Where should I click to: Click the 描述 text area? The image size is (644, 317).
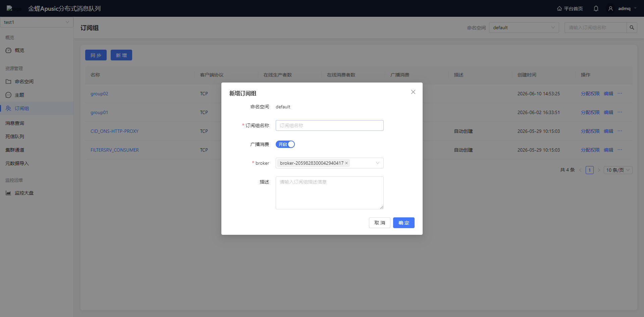pyautogui.click(x=330, y=193)
